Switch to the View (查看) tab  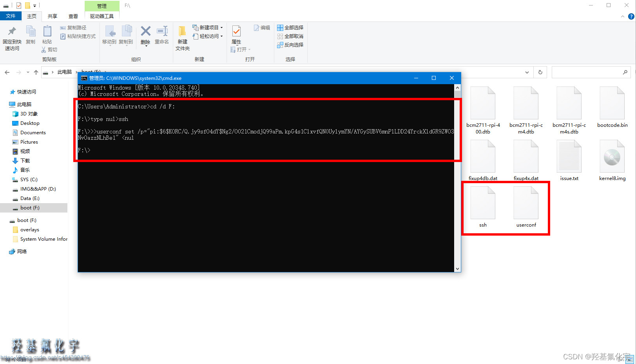(x=73, y=16)
